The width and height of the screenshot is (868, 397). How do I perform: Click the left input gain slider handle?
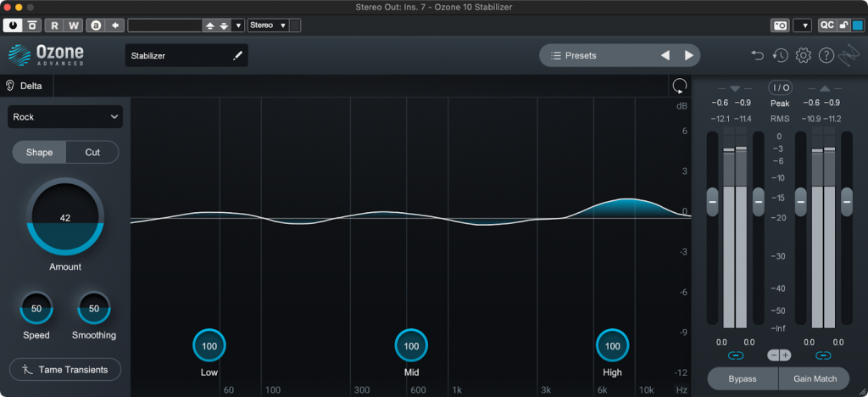712,202
